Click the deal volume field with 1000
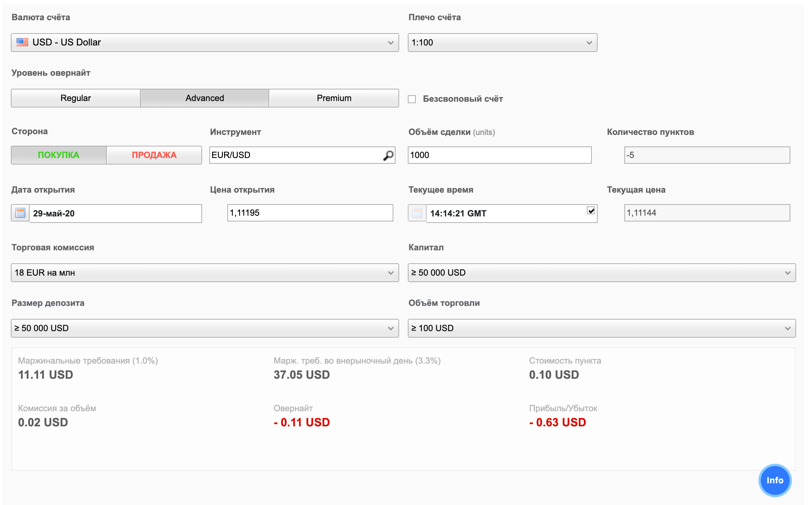812x505 pixels. point(499,155)
